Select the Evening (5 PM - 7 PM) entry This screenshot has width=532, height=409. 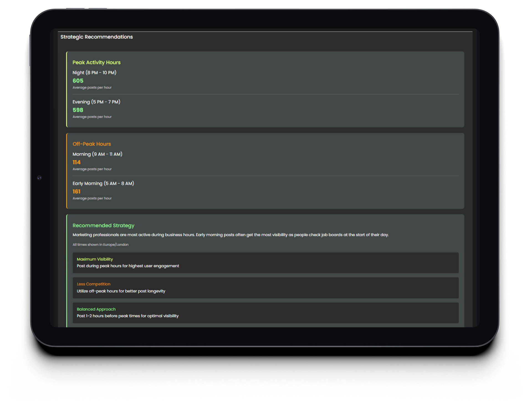point(96,102)
